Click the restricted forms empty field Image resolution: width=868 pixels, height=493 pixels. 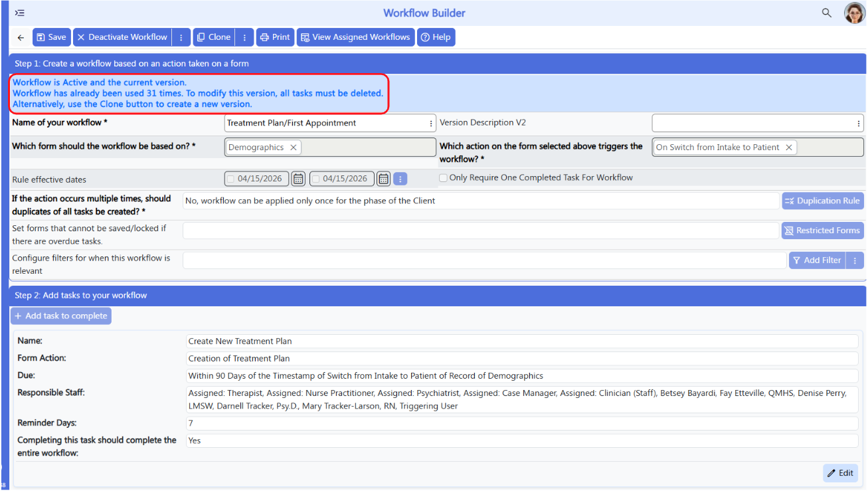(481, 231)
